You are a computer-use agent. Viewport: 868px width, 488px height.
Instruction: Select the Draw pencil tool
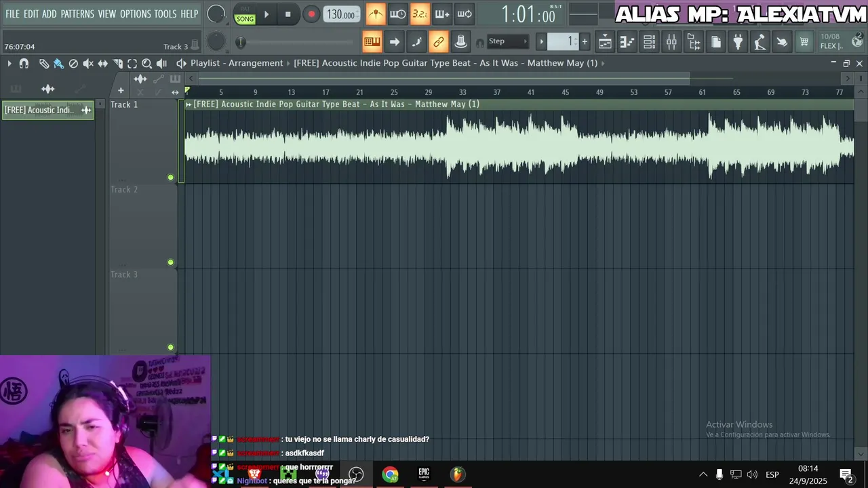(x=44, y=63)
